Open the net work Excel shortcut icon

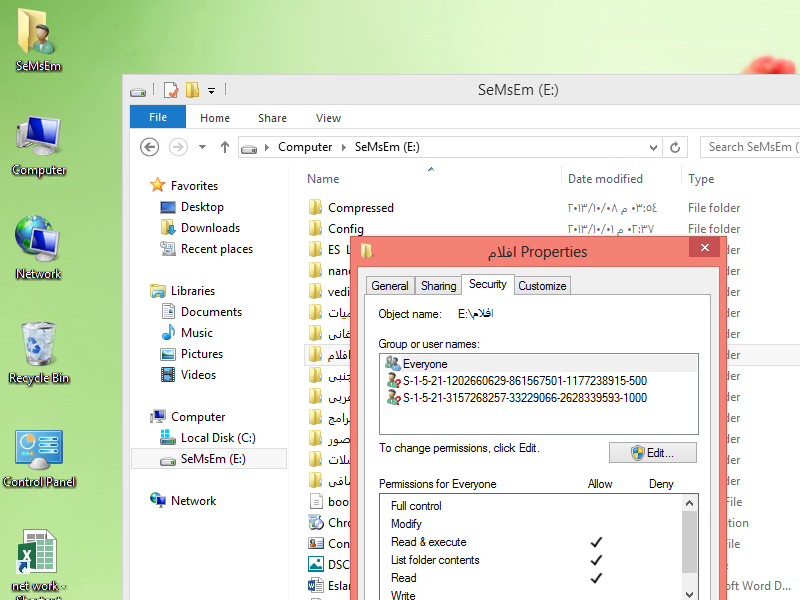tap(39, 564)
